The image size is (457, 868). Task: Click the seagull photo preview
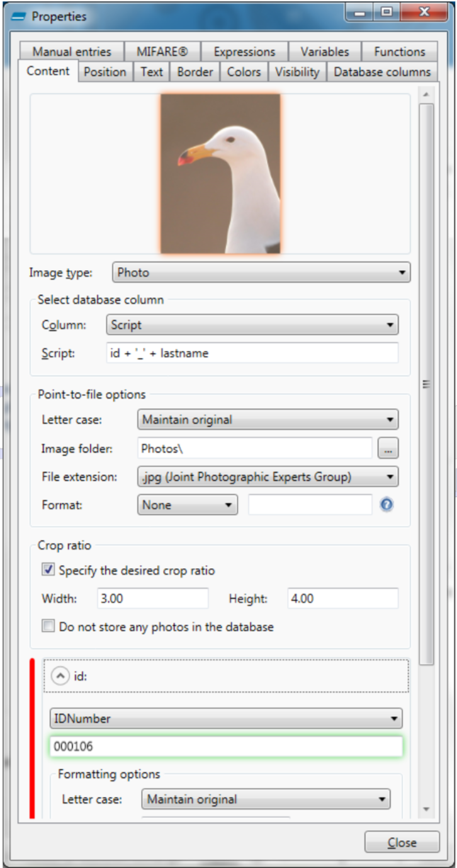point(220,174)
